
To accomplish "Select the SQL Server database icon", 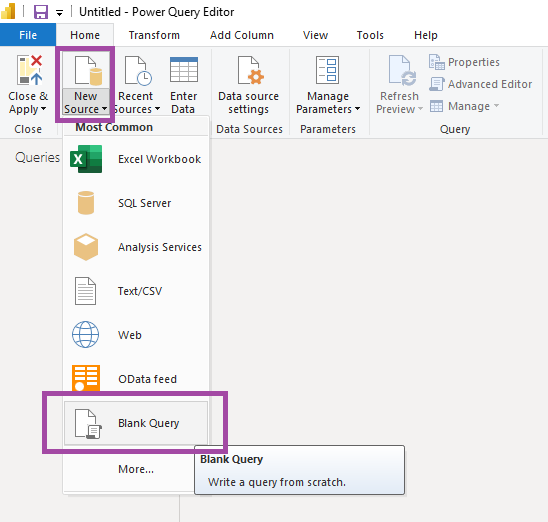I will 86,203.
